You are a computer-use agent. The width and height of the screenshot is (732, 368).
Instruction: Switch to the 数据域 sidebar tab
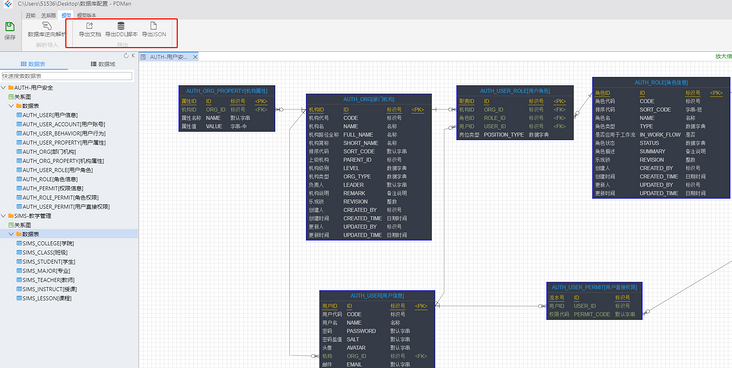(103, 64)
